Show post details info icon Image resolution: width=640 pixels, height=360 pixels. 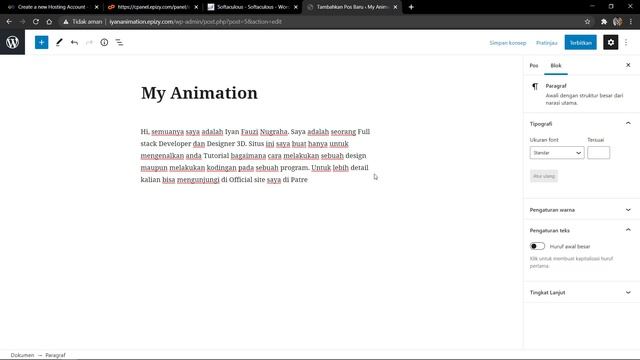(104, 42)
